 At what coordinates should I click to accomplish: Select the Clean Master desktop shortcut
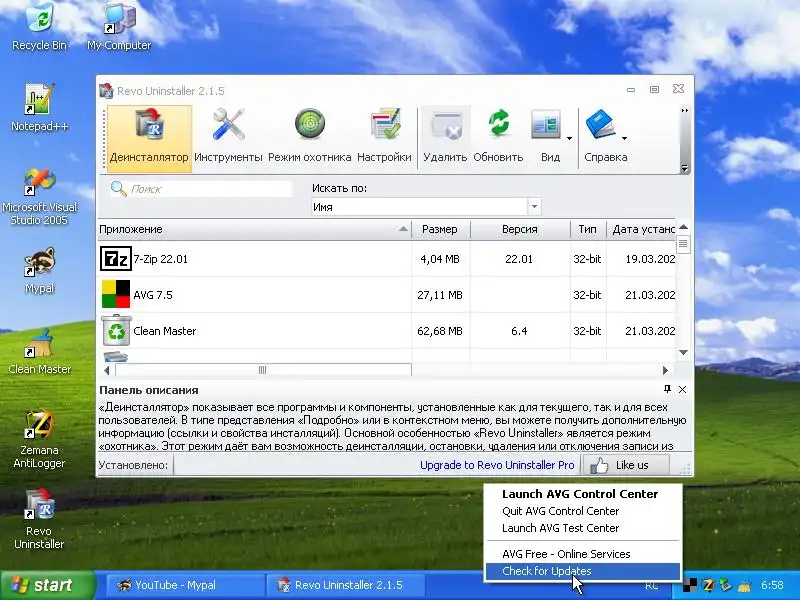pyautogui.click(x=39, y=351)
